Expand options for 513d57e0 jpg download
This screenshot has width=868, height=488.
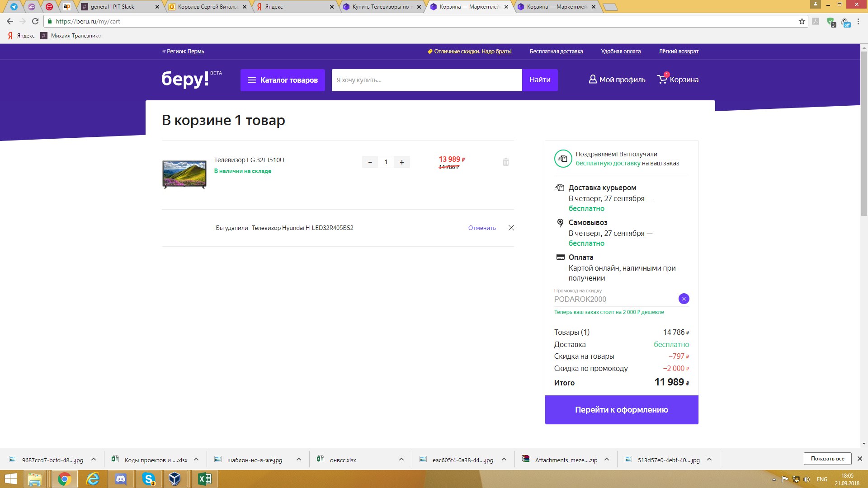pyautogui.click(x=709, y=460)
